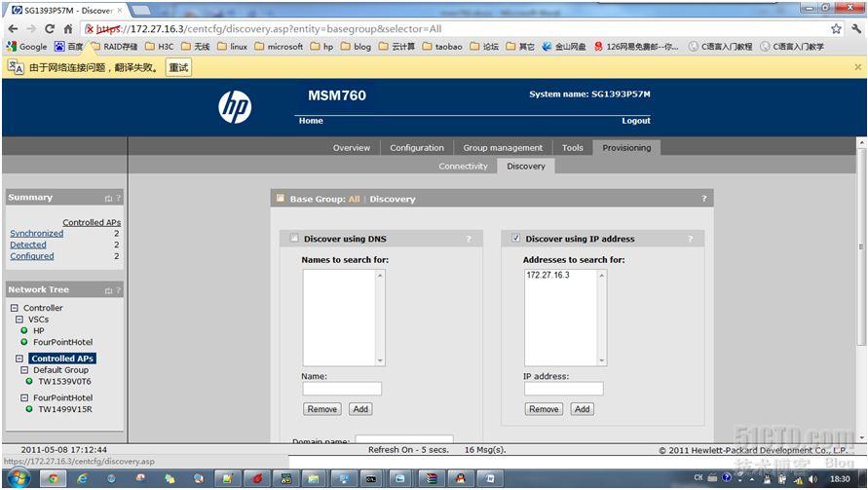Open help for Discover using DNS
The width and height of the screenshot is (868, 490).
469,240
